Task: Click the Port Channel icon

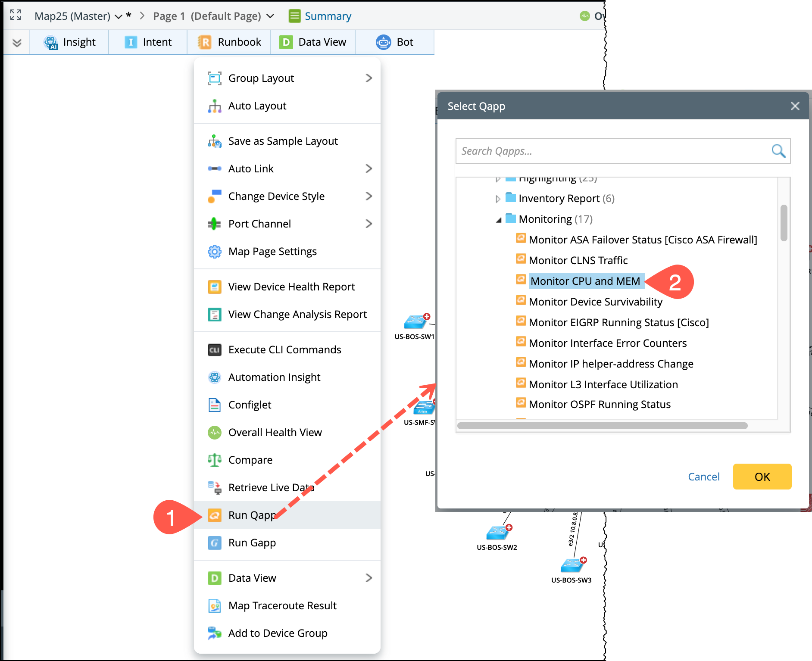Action: tap(214, 224)
